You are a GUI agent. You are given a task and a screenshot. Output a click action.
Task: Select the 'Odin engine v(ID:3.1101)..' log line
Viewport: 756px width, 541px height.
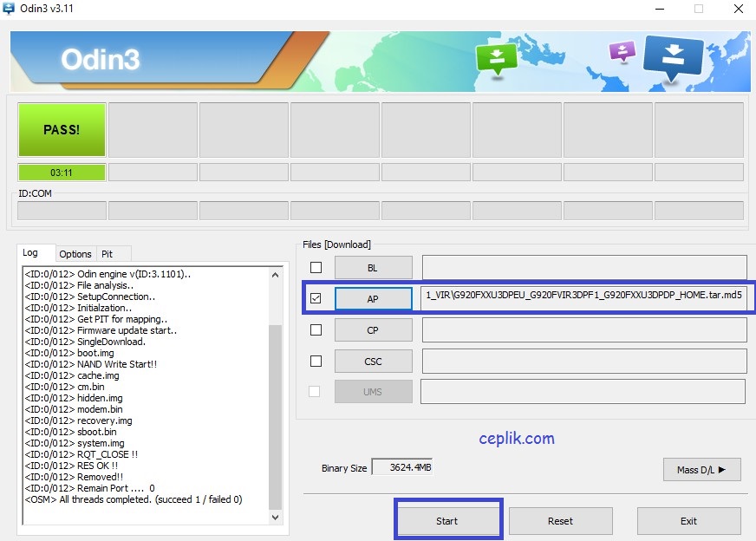click(108, 274)
